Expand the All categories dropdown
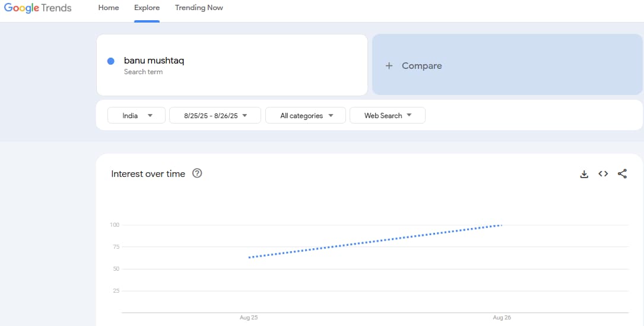 pyautogui.click(x=306, y=116)
